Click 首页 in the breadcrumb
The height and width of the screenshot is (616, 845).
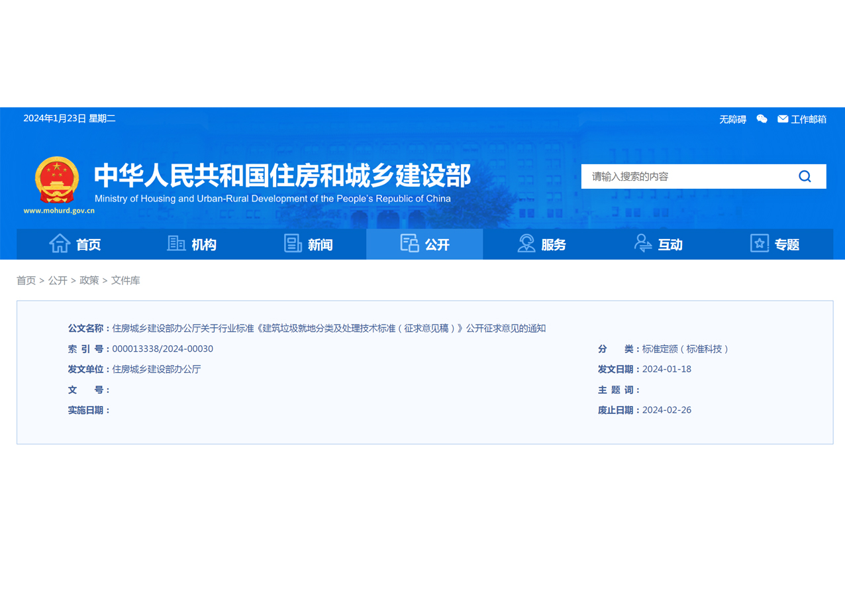tap(26, 281)
